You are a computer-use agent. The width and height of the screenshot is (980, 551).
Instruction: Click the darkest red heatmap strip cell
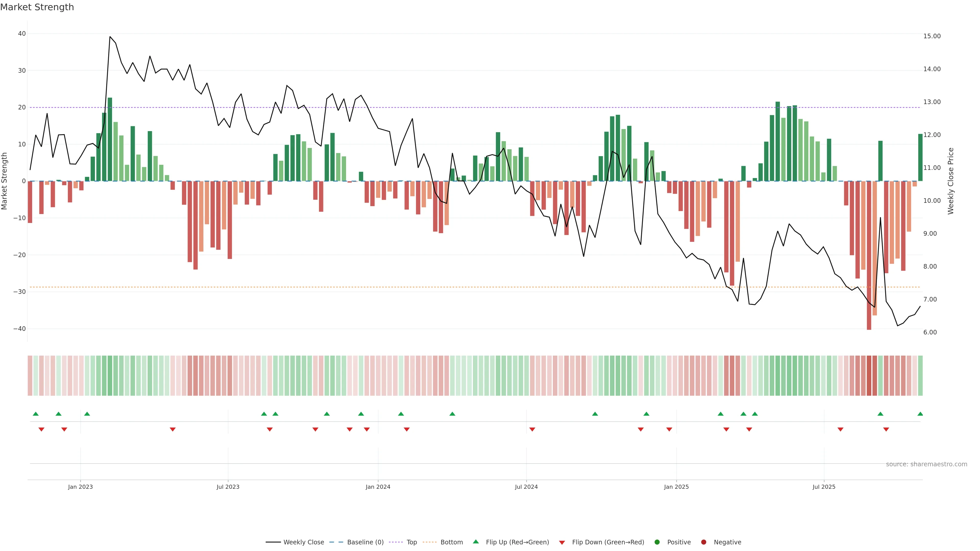869,376
